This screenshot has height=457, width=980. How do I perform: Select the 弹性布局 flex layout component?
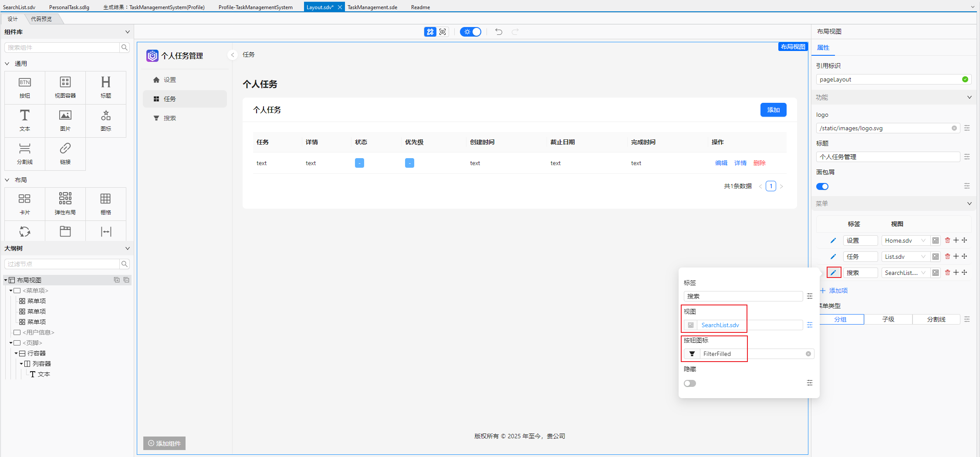[65, 203]
